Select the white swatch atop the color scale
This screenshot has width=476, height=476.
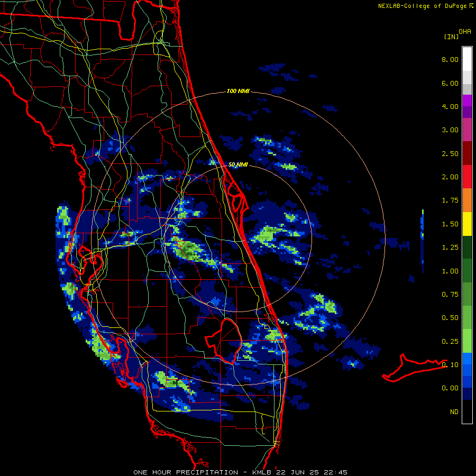pyautogui.click(x=467, y=59)
